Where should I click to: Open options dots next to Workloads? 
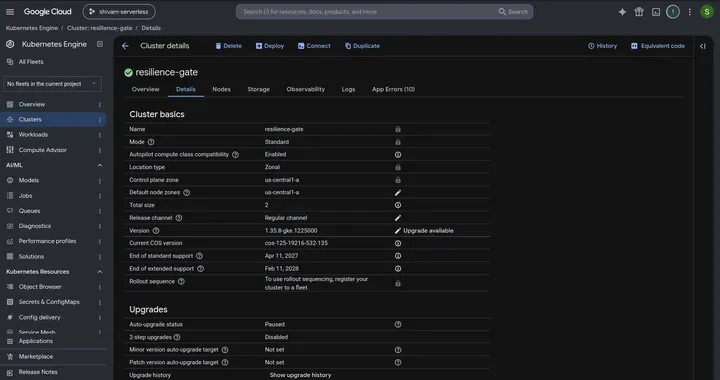click(x=100, y=135)
